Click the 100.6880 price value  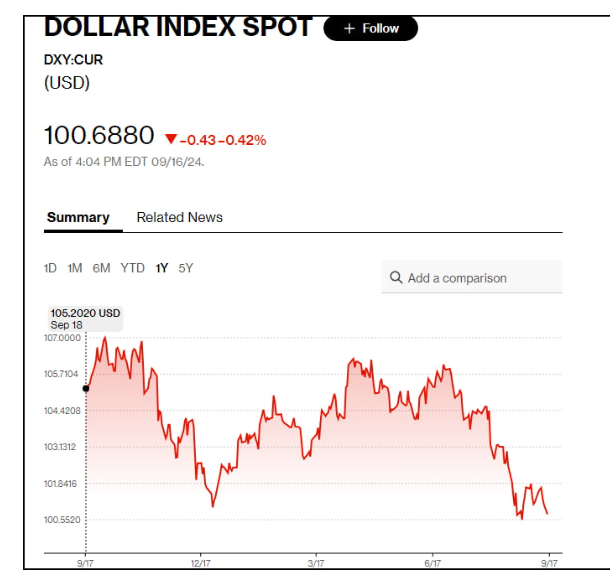coord(99,136)
